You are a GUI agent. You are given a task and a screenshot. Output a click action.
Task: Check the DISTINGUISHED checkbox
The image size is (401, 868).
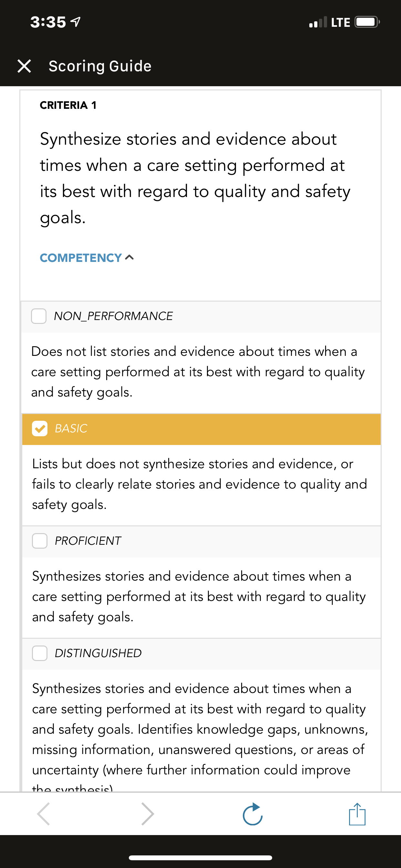pos(40,653)
